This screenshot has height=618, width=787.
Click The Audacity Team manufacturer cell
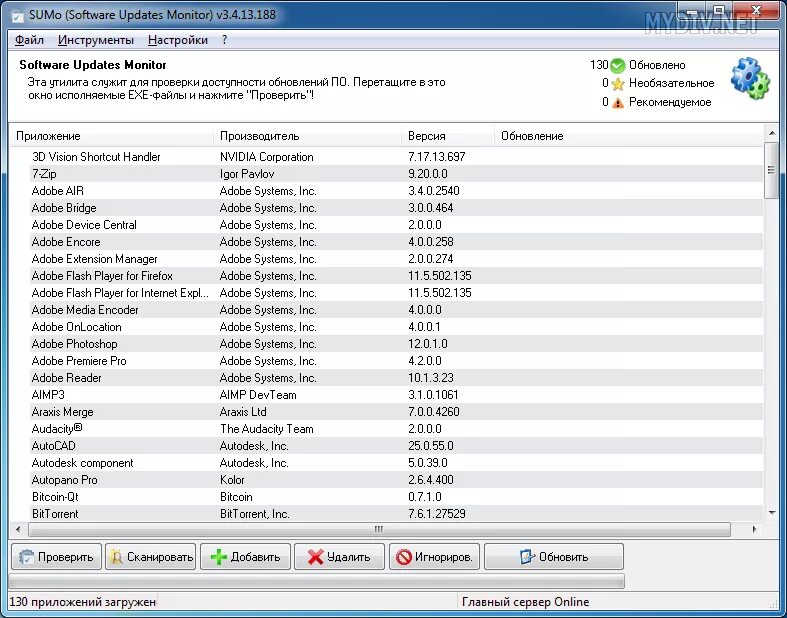(267, 429)
